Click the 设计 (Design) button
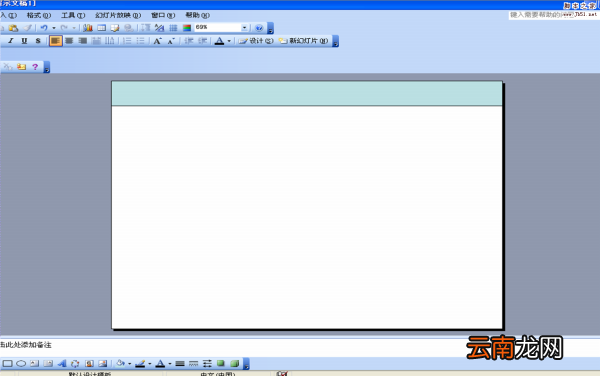600x376 pixels. pos(256,41)
